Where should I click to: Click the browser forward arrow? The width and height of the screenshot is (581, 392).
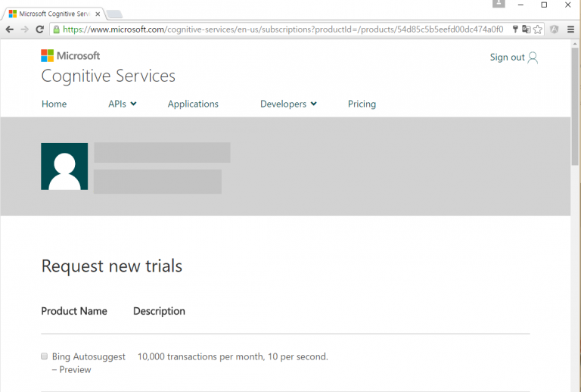(x=25, y=30)
